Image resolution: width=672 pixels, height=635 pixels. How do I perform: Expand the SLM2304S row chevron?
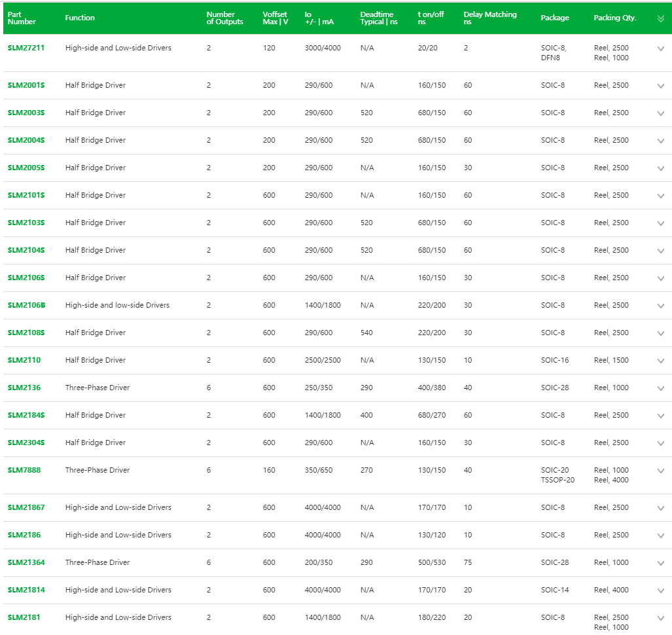(x=660, y=443)
